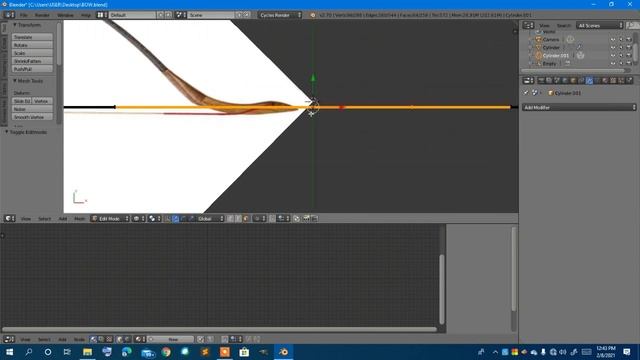This screenshot has height=360, width=640.
Task: Open the node editor type selector icon
Action: (9, 339)
